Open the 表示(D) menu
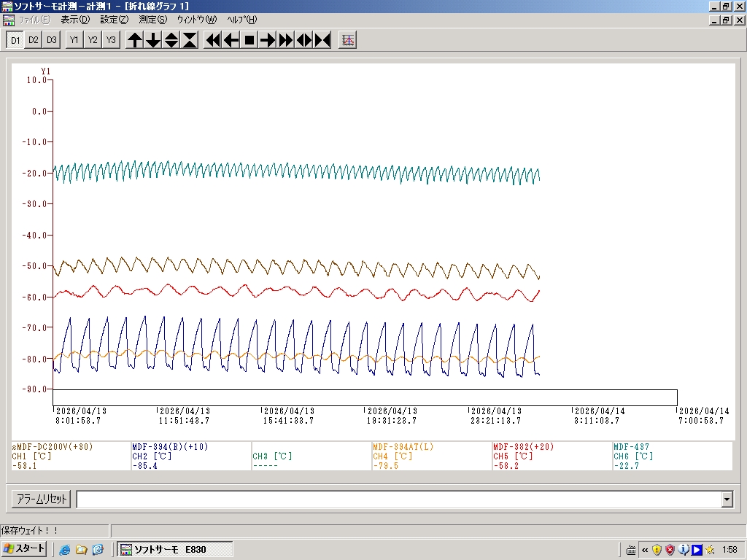Image resolution: width=747 pixels, height=560 pixels. point(75,20)
